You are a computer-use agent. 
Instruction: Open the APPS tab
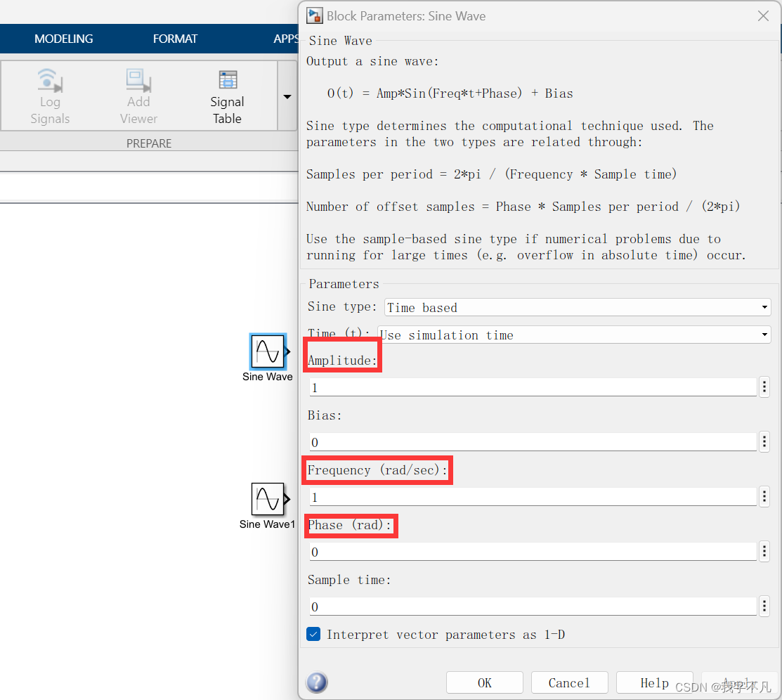point(286,39)
